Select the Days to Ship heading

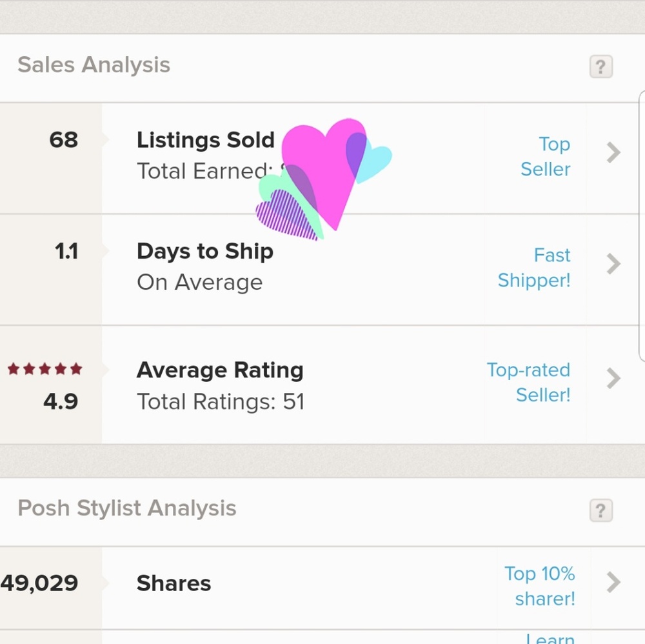(205, 251)
